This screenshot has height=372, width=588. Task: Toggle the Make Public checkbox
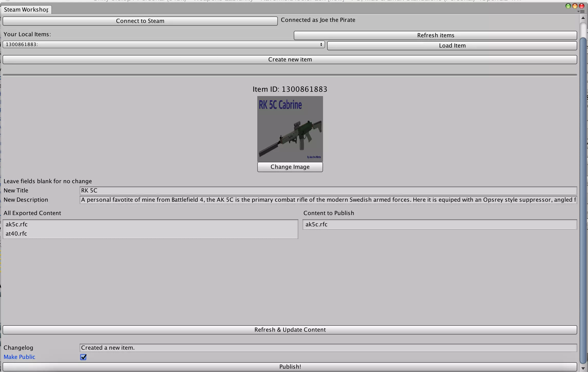(x=83, y=357)
